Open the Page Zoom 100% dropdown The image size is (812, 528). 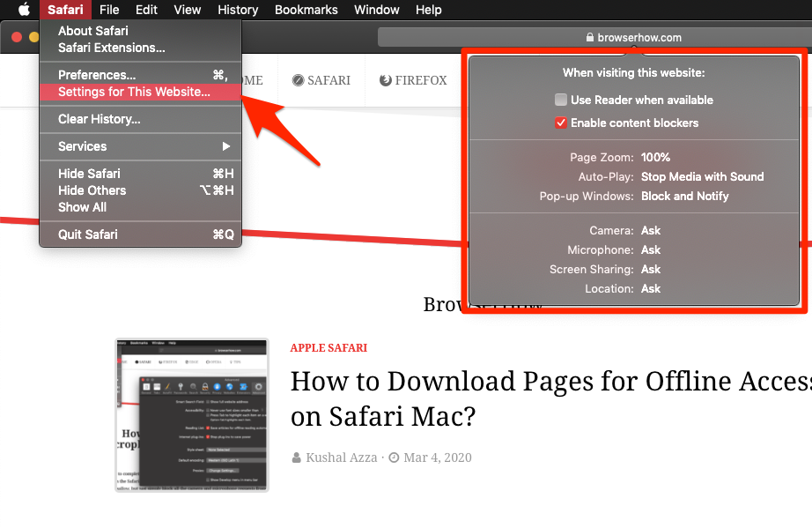(x=655, y=157)
